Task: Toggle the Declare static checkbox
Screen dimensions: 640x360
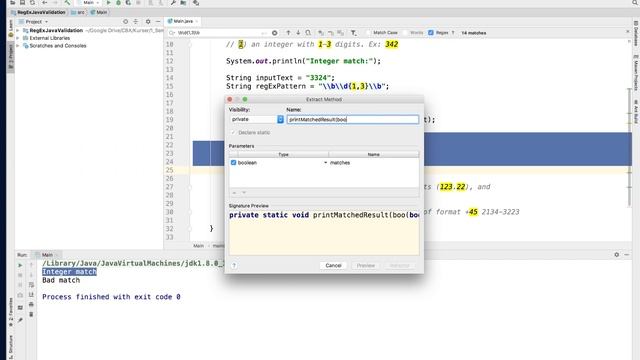Action: 233,133
